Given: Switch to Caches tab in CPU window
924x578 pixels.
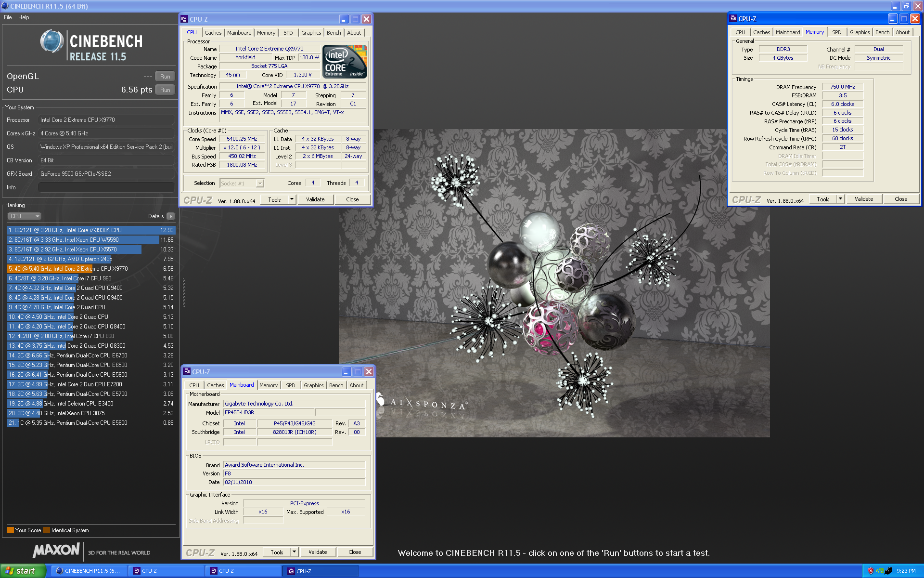Looking at the screenshot, I should pos(213,33).
